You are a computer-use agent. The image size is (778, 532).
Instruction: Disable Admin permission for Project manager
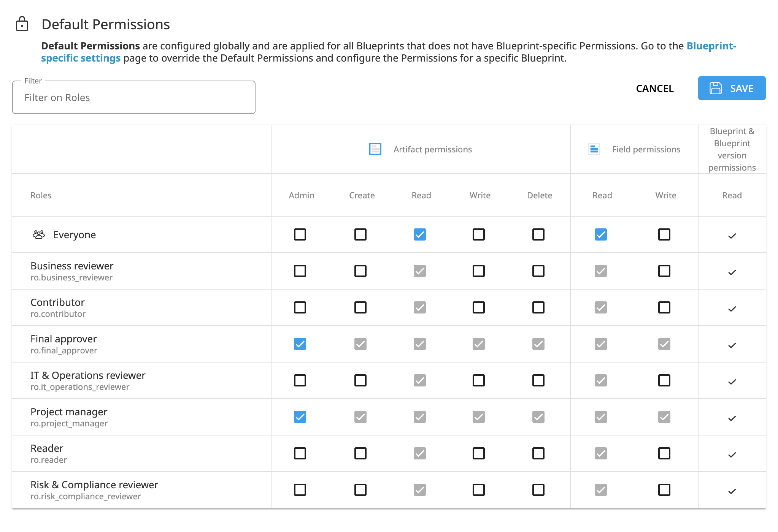(300, 416)
